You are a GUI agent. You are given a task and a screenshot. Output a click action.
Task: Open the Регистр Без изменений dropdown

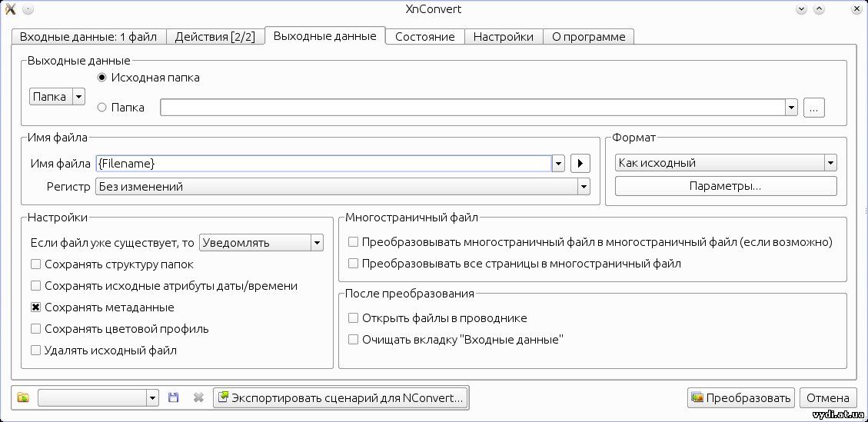(343, 187)
